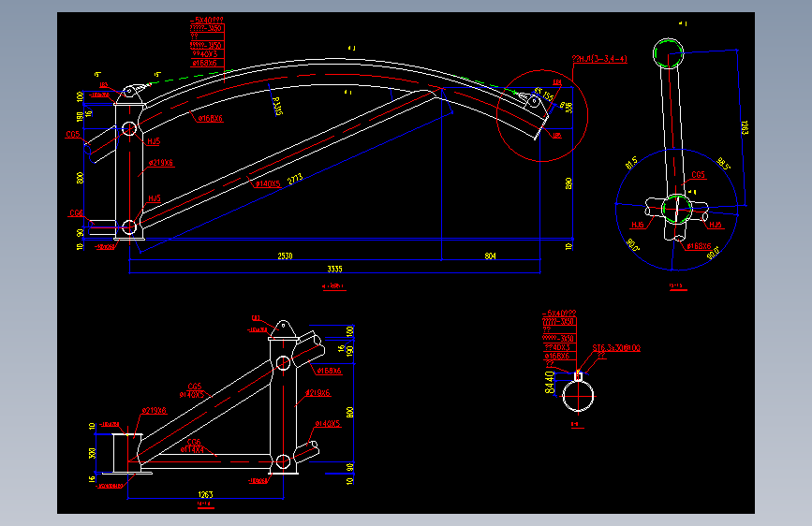This screenshot has height=526, width=812.
Task: Pick the 3335 overall length dimension
Action: [x=334, y=269]
